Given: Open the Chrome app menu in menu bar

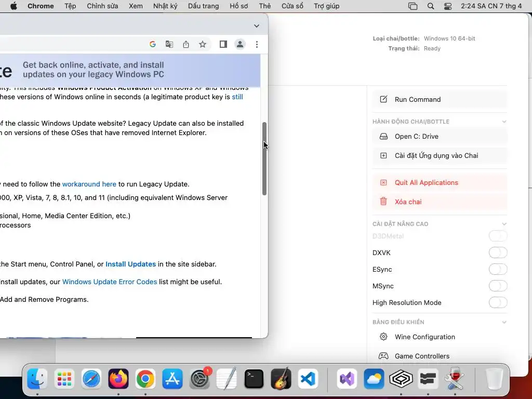Looking at the screenshot, I should (41, 6).
